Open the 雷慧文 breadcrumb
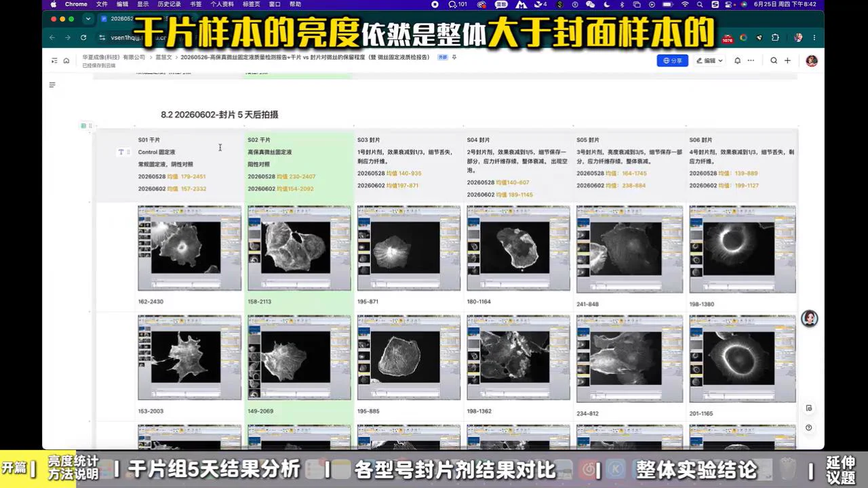The height and width of the screenshot is (488, 868). (x=163, y=58)
